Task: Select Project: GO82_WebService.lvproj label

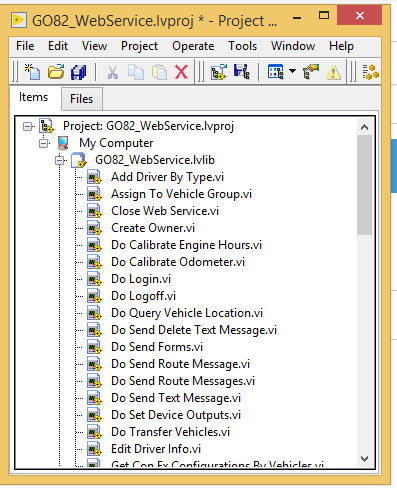Action: [148, 126]
